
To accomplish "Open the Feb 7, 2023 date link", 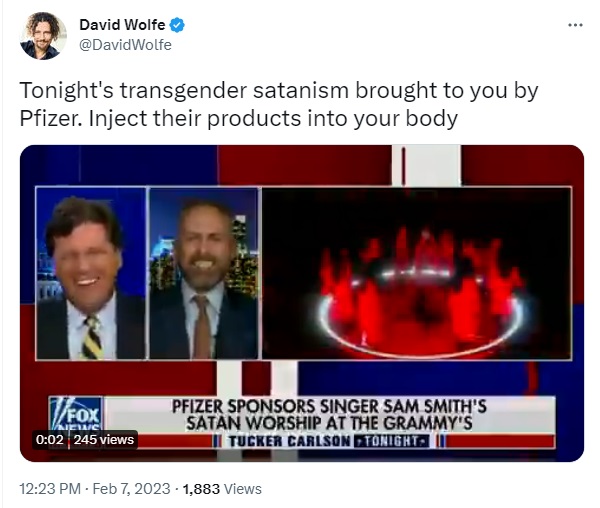I will point(131,489).
